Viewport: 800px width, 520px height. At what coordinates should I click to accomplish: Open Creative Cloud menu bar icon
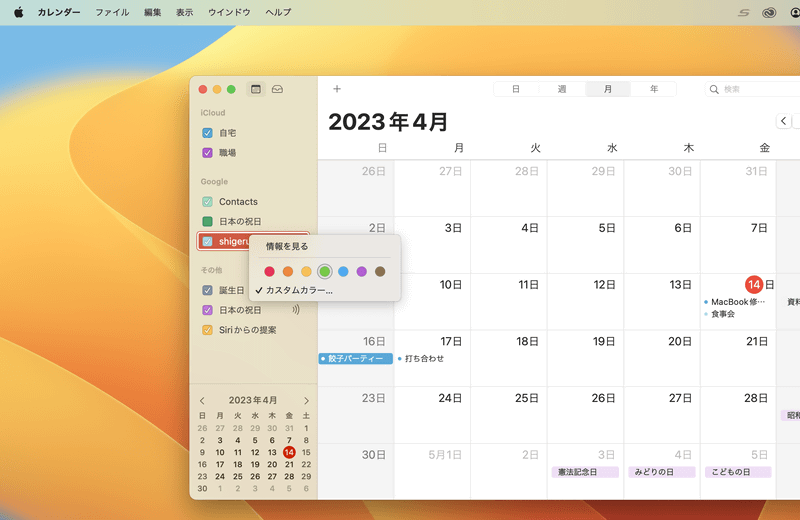click(769, 13)
